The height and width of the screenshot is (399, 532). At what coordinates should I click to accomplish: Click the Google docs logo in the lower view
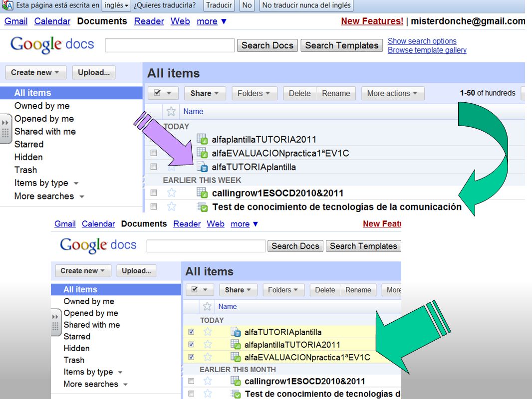click(x=98, y=245)
